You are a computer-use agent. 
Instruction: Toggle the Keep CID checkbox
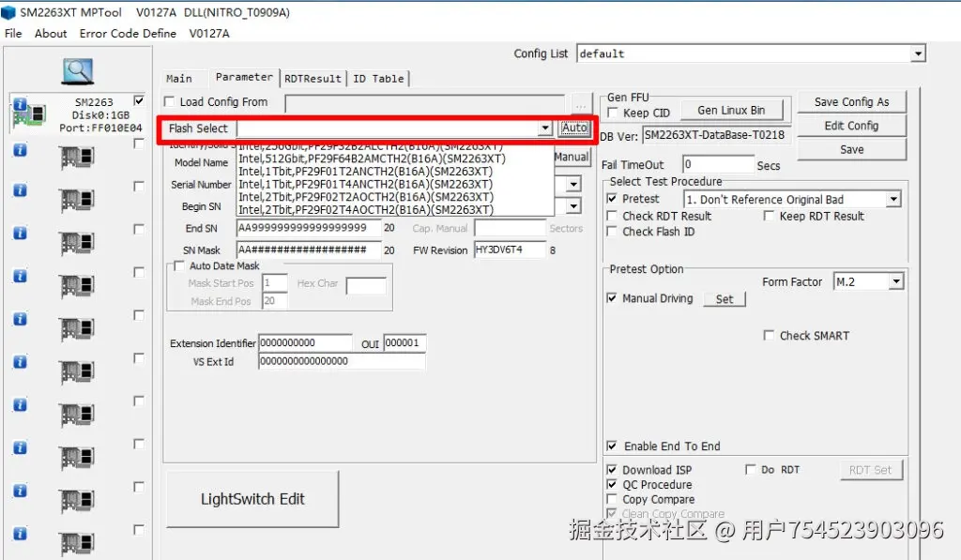coord(612,113)
